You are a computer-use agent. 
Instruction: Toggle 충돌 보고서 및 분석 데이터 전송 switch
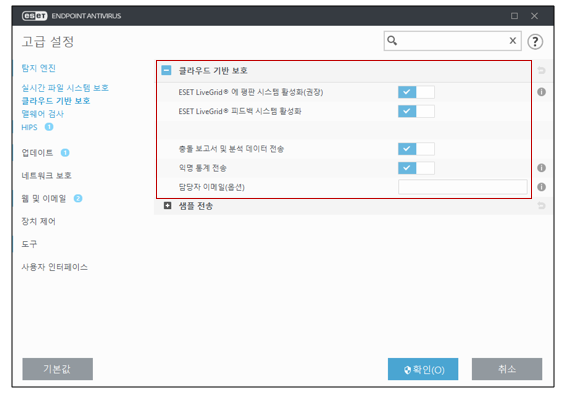(416, 149)
